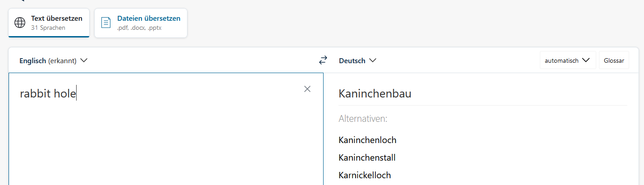Open the automatisch formality dropdown
This screenshot has height=185, width=644.
click(568, 60)
